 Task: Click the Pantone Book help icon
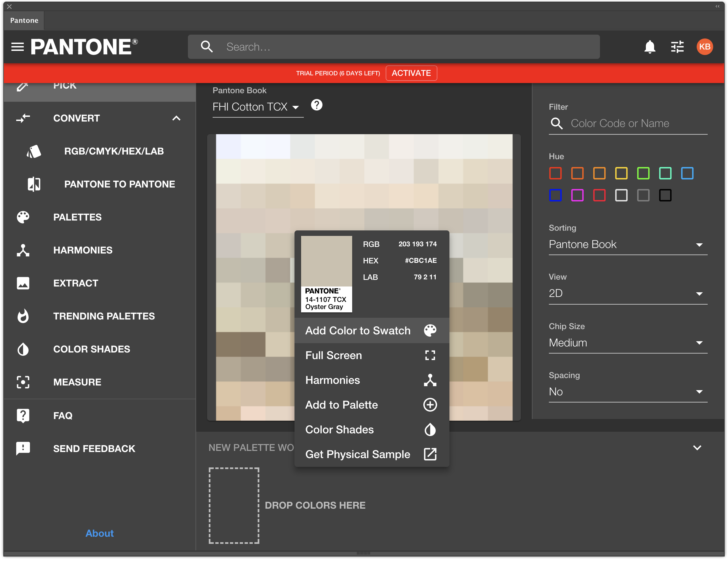(x=316, y=105)
